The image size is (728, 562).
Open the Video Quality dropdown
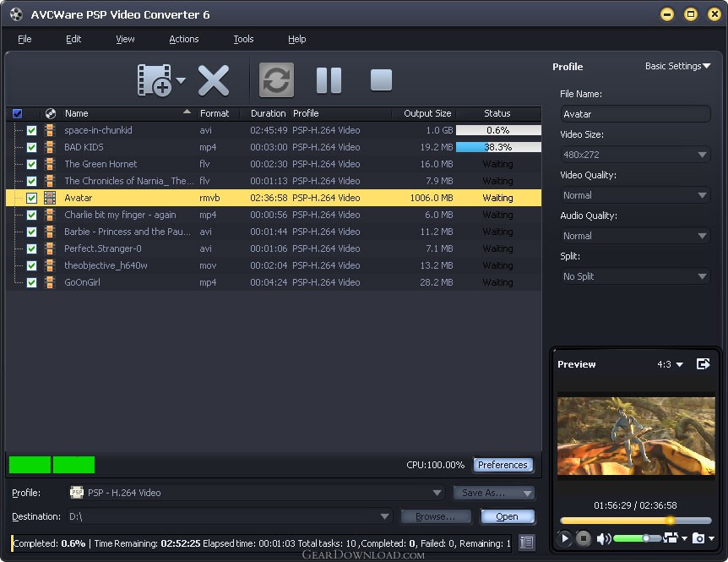tap(635, 195)
